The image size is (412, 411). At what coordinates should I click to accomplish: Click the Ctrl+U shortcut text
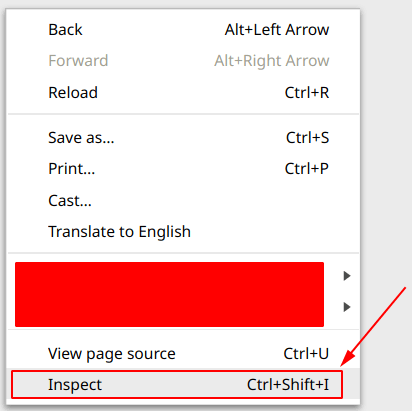pyautogui.click(x=306, y=353)
